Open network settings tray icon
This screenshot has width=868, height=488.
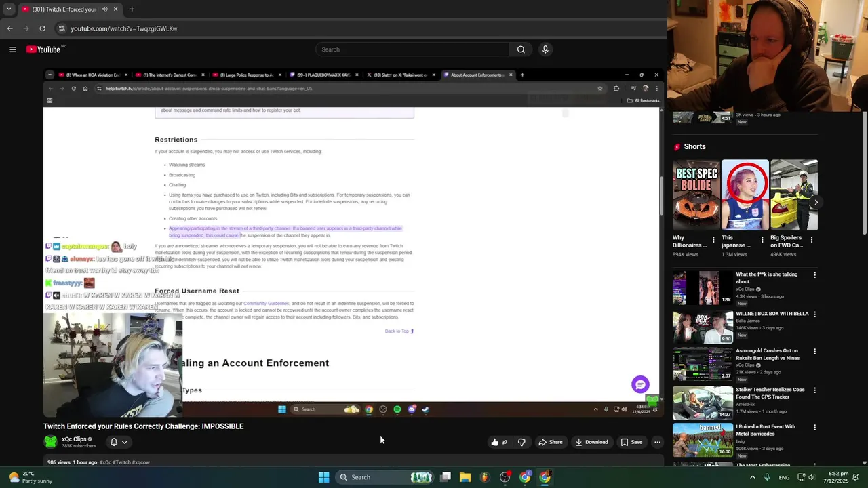(801, 477)
